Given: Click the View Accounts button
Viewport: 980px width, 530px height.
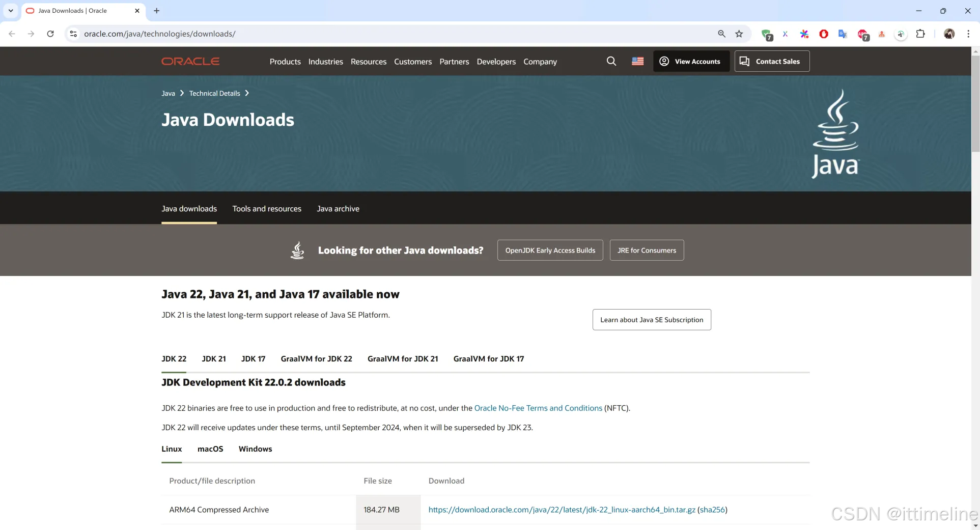Looking at the screenshot, I should [x=691, y=61].
